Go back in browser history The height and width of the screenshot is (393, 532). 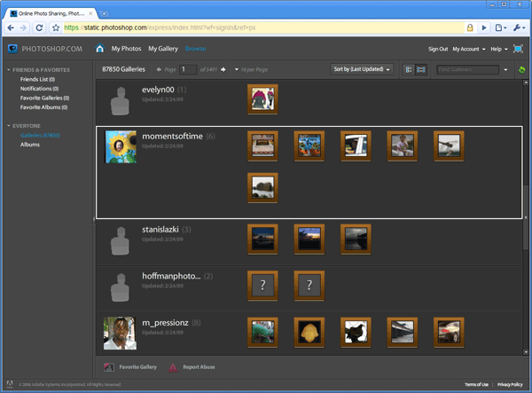click(x=11, y=28)
